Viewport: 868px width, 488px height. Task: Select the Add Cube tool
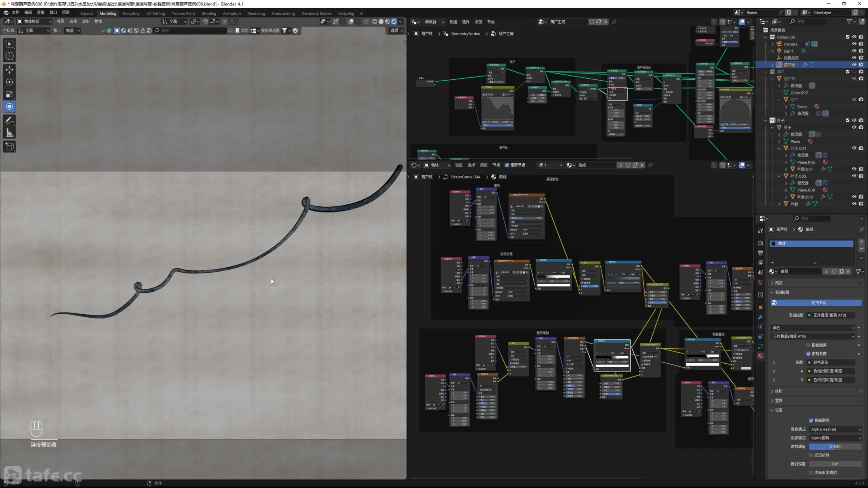9,146
